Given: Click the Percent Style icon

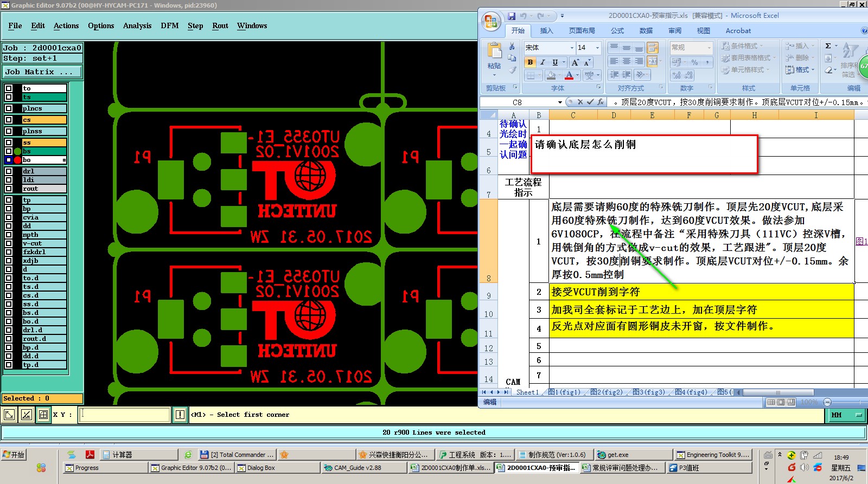Looking at the screenshot, I should coord(694,62).
